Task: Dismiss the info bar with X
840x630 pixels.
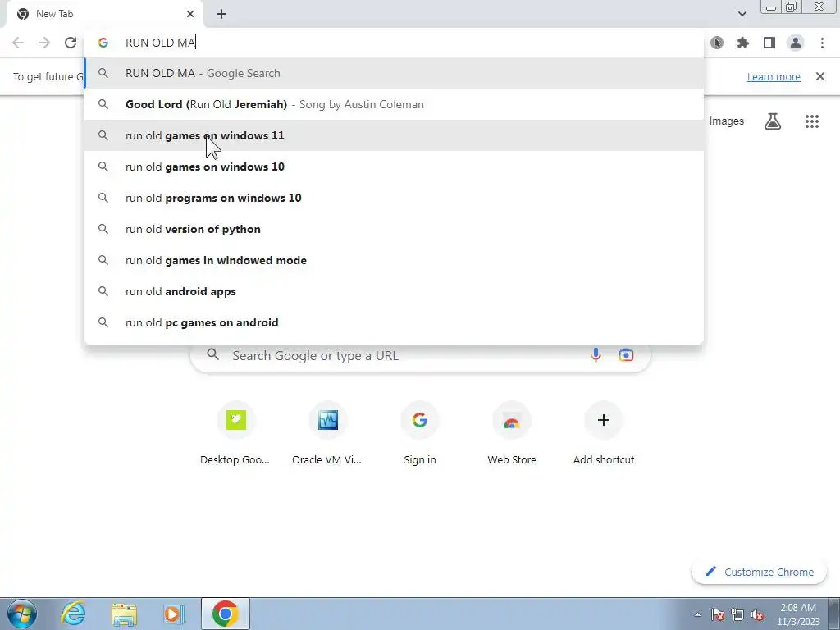Action: [x=819, y=76]
